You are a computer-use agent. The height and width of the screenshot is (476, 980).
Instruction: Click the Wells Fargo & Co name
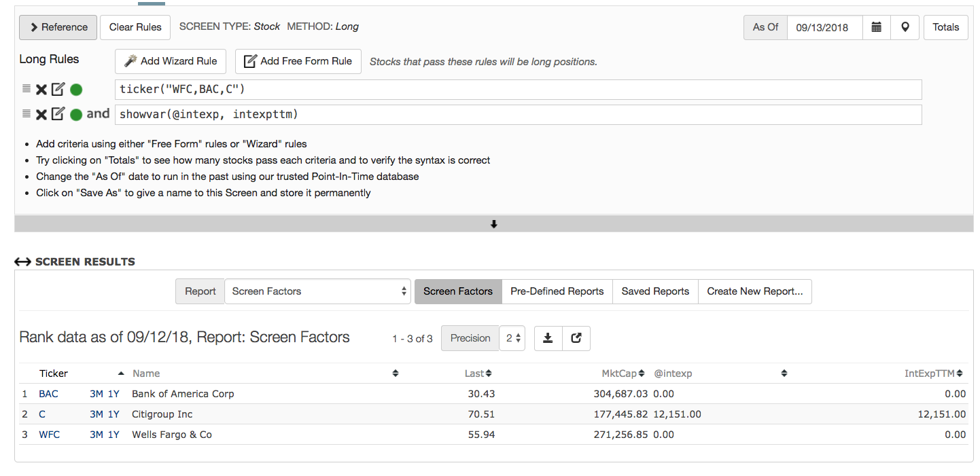[x=172, y=435]
